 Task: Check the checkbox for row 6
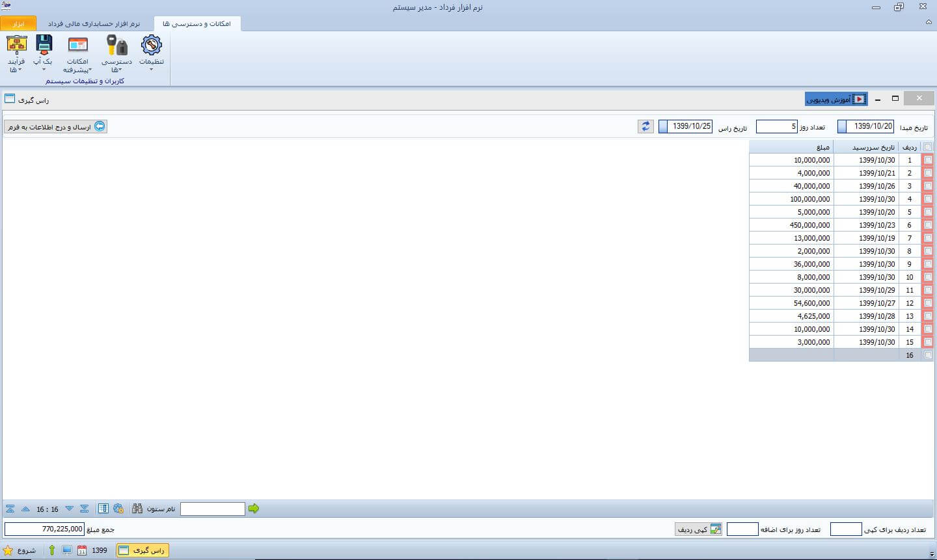(928, 225)
